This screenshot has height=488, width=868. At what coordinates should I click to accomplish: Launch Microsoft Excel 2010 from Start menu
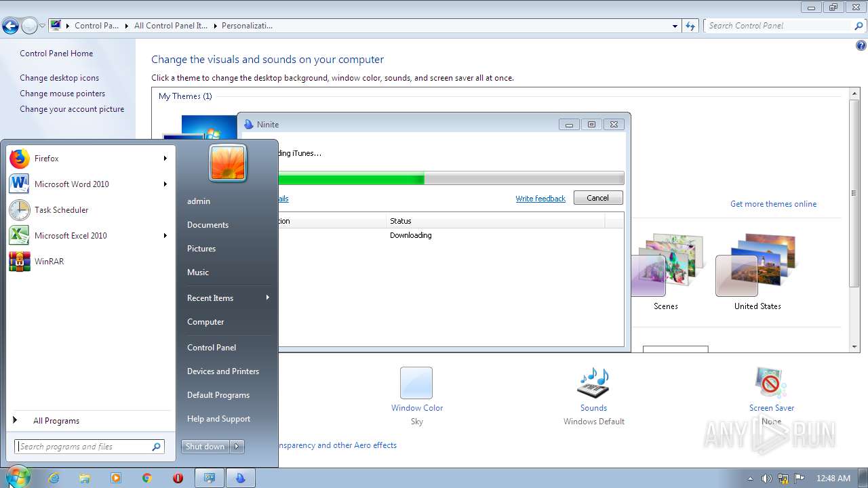(90, 236)
